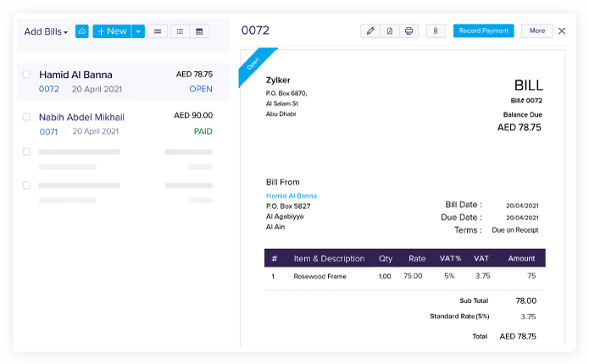Click the cloud upload icon button
This screenshot has height=364, width=589.
tap(82, 31)
